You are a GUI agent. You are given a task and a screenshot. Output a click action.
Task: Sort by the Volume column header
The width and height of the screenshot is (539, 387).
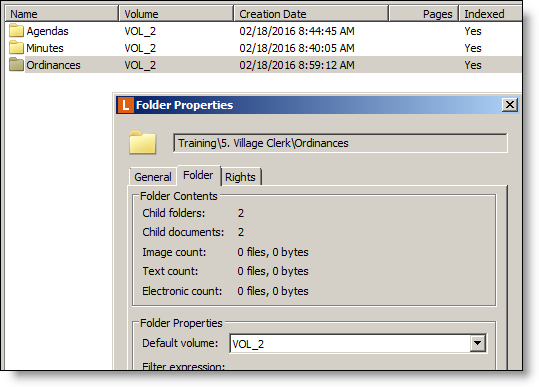[x=176, y=14]
